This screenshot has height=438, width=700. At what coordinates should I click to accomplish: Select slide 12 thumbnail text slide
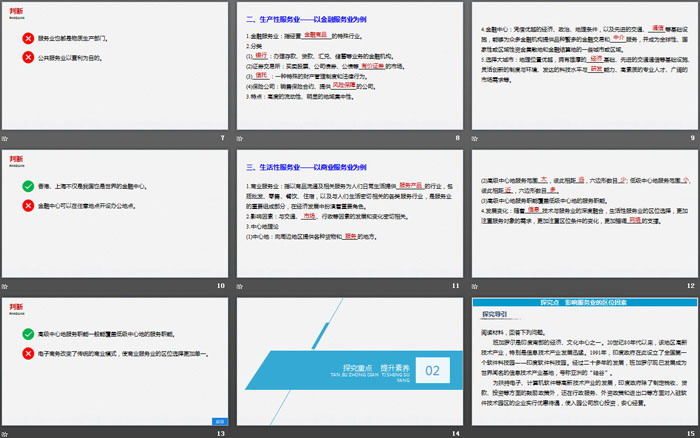(585, 214)
